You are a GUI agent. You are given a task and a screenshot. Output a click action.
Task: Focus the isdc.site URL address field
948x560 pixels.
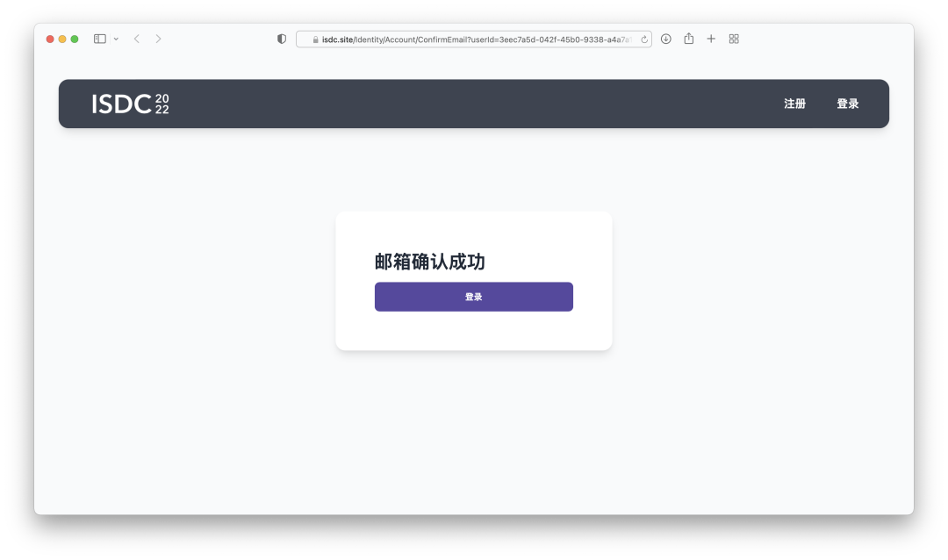tap(474, 39)
